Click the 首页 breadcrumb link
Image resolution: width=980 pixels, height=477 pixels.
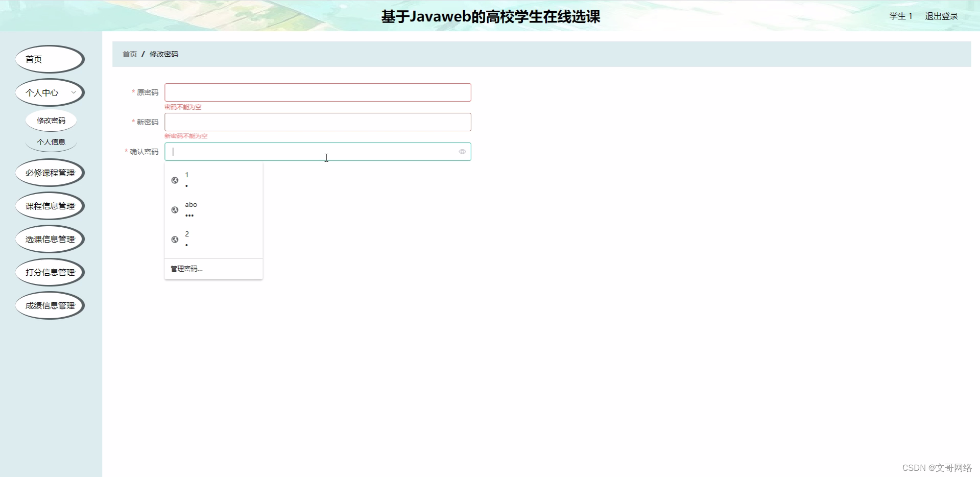click(x=129, y=54)
